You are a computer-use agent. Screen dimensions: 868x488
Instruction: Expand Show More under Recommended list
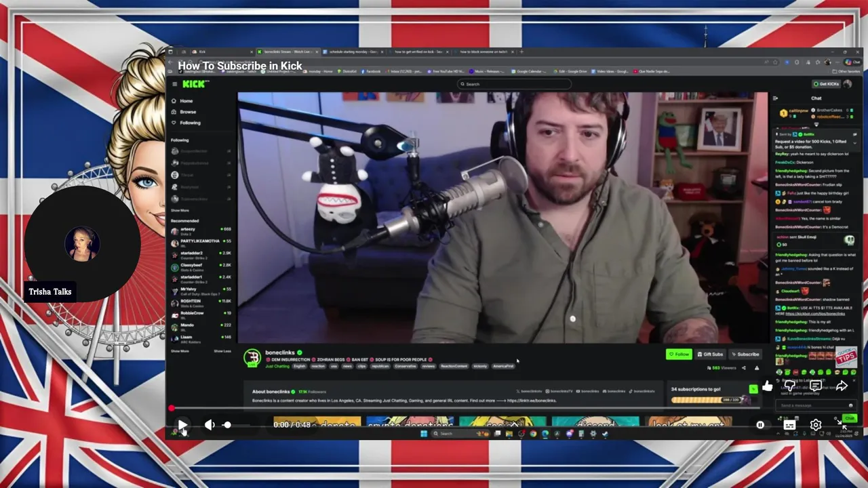coord(180,351)
